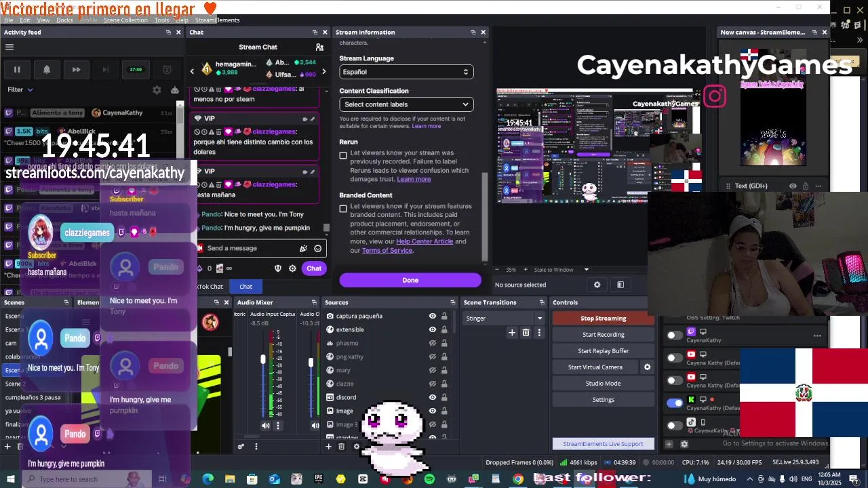Viewport: 868px width, 488px height.
Task: Open the chat community users icon
Action: pos(319,47)
